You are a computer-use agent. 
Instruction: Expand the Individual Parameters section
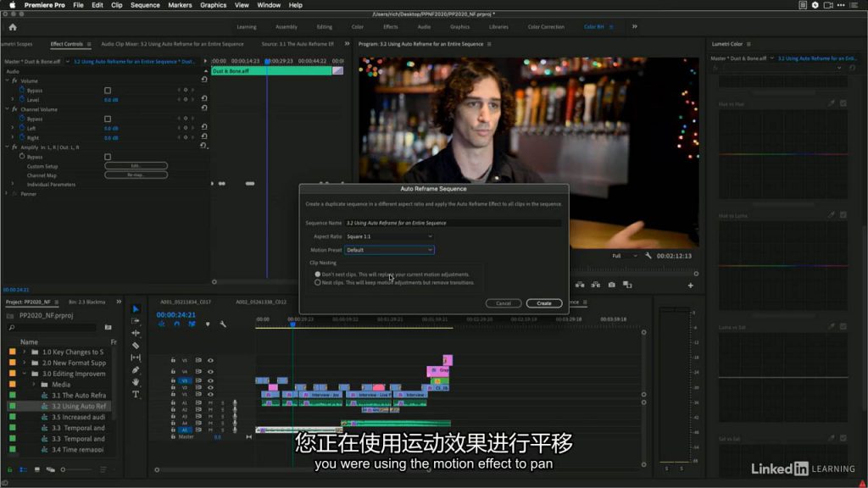pos(13,184)
